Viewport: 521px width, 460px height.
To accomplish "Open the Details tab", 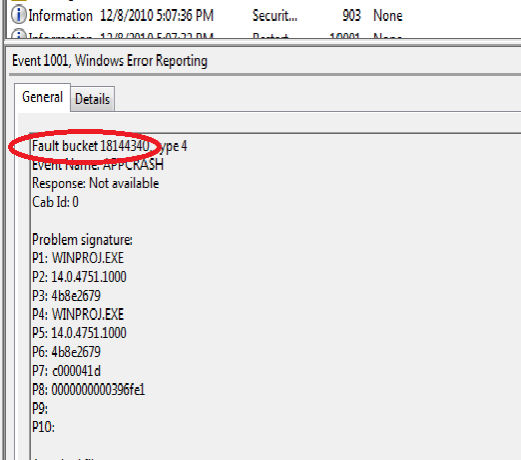I will tap(92, 99).
